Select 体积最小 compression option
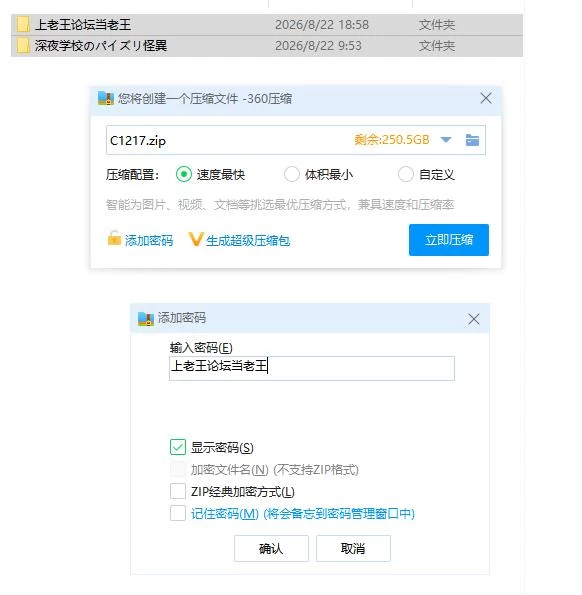The height and width of the screenshot is (595, 582). [291, 174]
